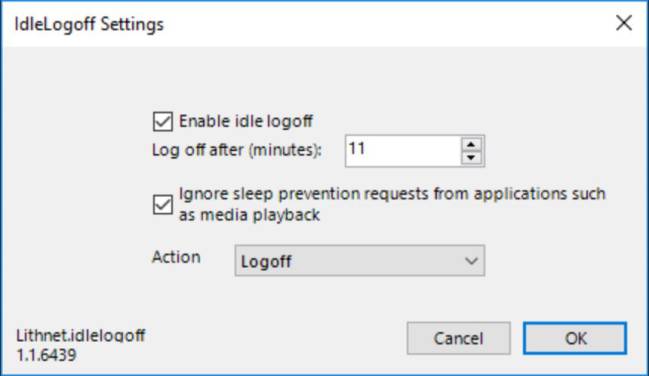This screenshot has height=376, width=649.
Task: Click the Ignore sleep prevention requests label
Action: tap(392, 204)
